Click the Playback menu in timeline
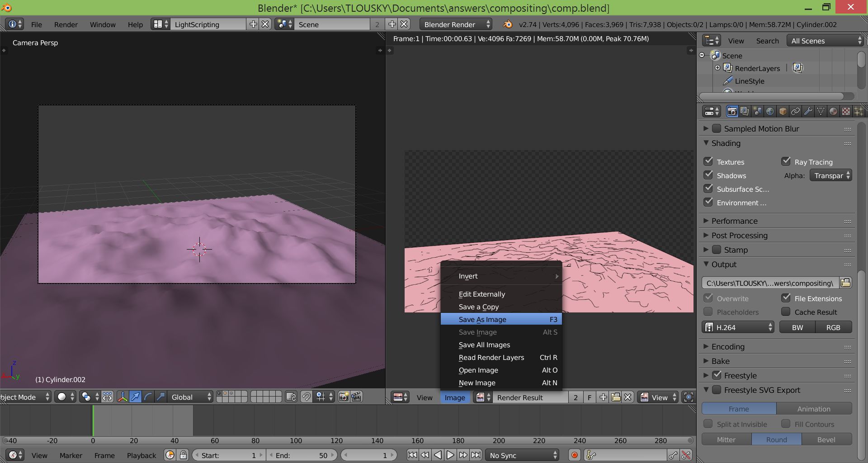The image size is (868, 463). 142,455
